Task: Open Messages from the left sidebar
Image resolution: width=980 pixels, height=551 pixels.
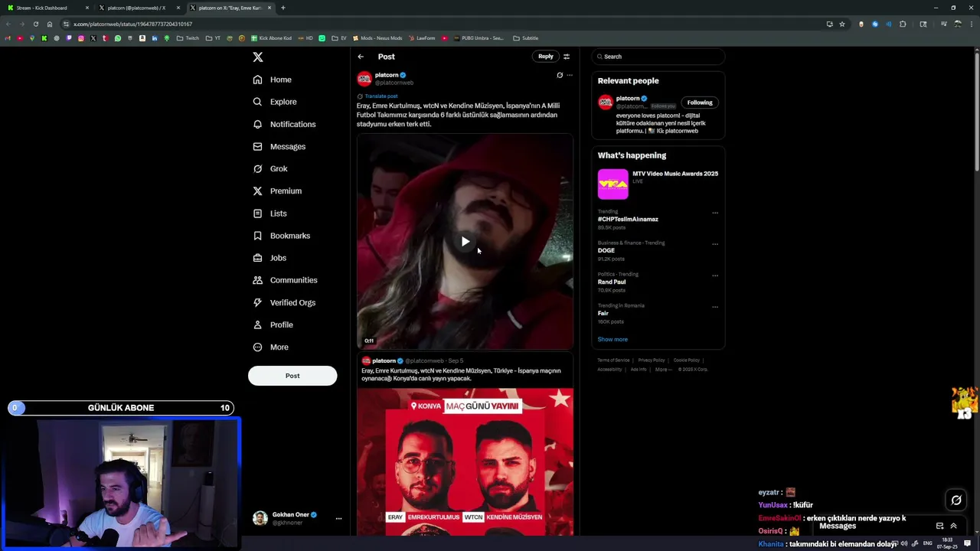Action: pos(279,146)
